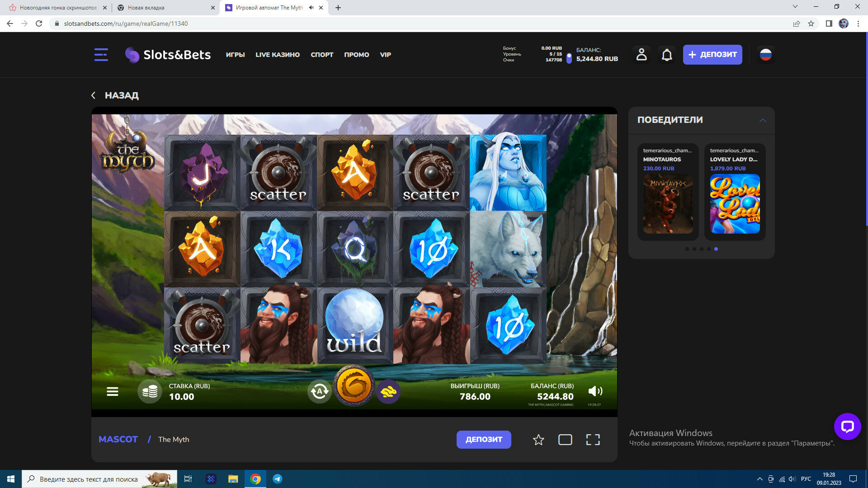This screenshot has width=868, height=488.
Task: Enter fullscreen game mode
Action: click(593, 440)
